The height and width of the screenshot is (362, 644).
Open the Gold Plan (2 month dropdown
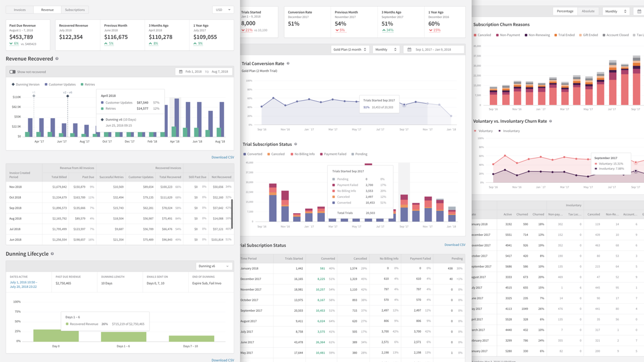point(350,49)
